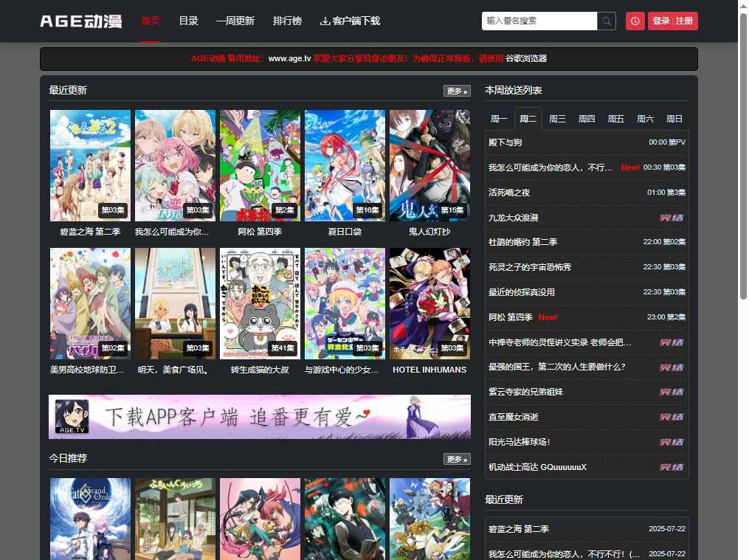Open the 排行榜 navigation menu
The image size is (749, 560).
[287, 21]
